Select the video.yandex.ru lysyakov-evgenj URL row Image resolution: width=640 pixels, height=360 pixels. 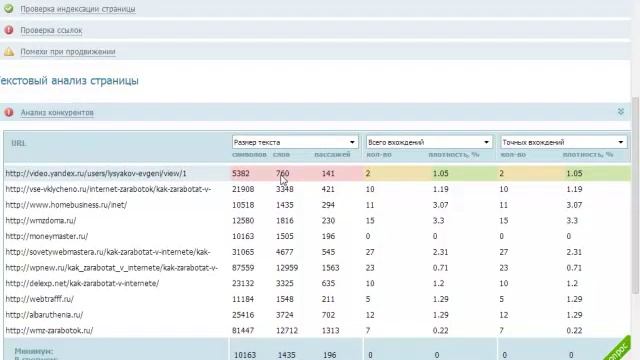[x=96, y=173]
